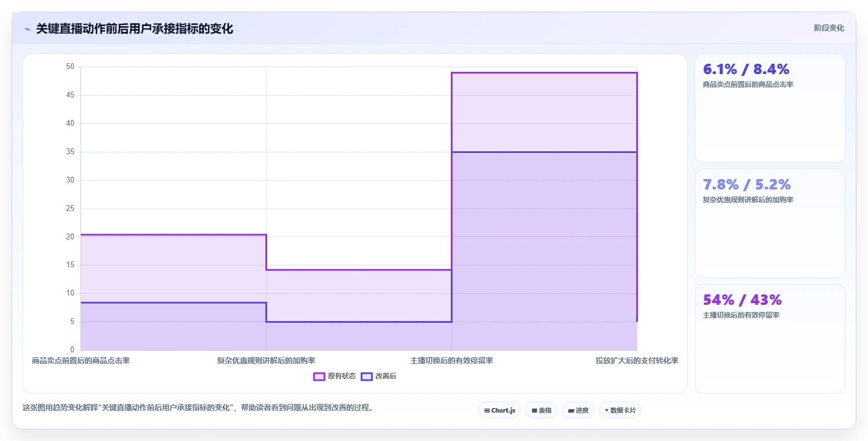Open the 6.1% / 8.4% data card
The image size is (868, 441).
(769, 108)
